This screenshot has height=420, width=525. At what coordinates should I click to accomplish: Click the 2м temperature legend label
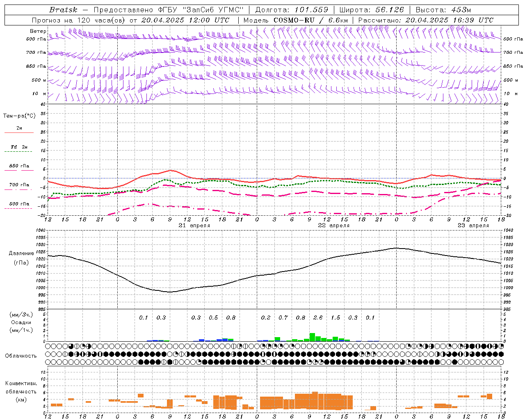point(19,128)
